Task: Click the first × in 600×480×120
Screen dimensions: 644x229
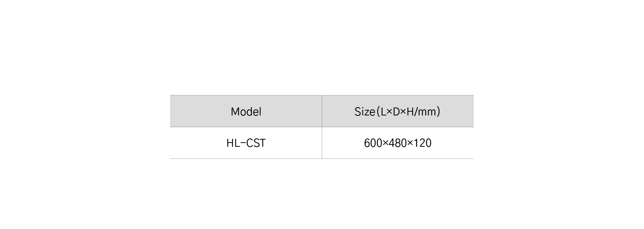Action: 385,144
